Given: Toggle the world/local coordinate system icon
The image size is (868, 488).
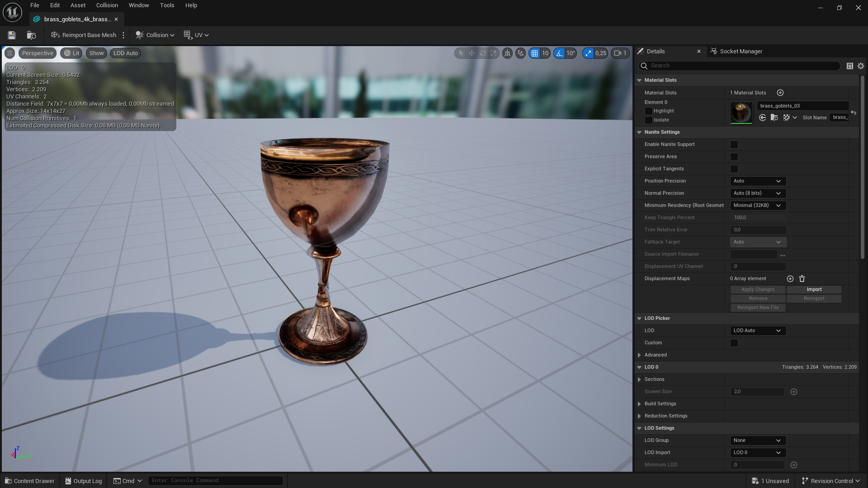Looking at the screenshot, I should pos(508,53).
